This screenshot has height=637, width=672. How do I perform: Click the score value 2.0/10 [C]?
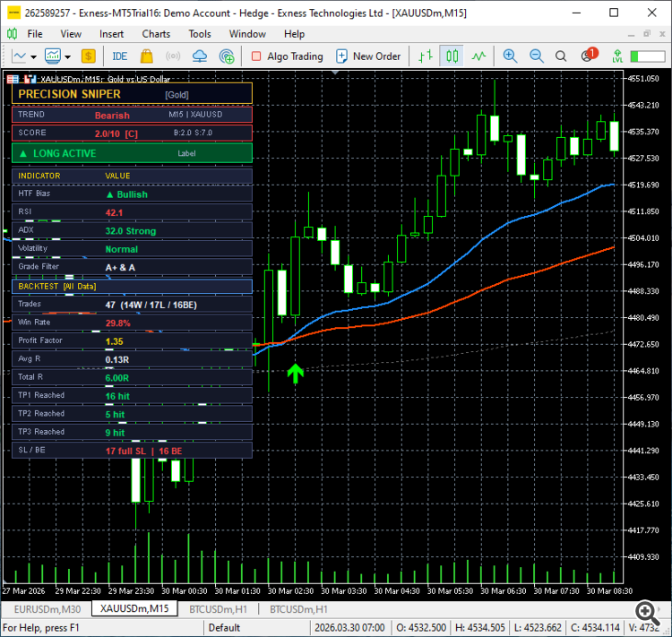tap(116, 133)
